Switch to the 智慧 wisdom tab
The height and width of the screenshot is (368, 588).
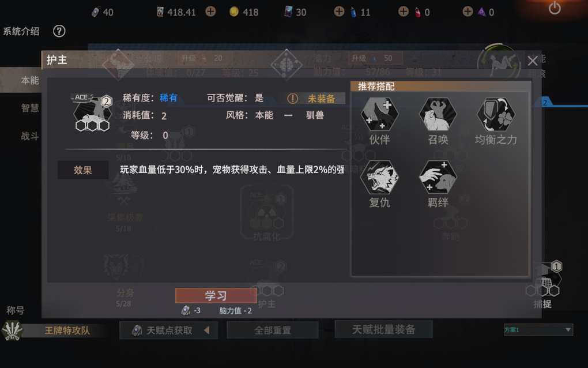tap(29, 108)
